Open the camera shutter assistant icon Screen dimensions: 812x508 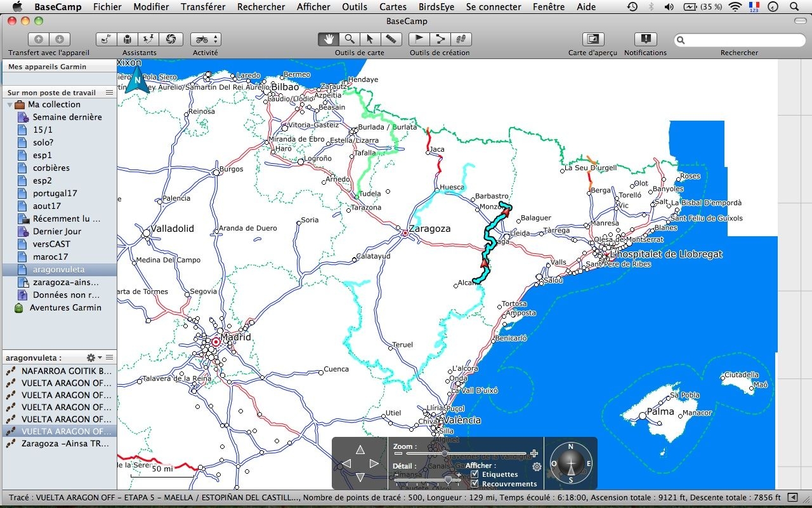click(x=170, y=39)
